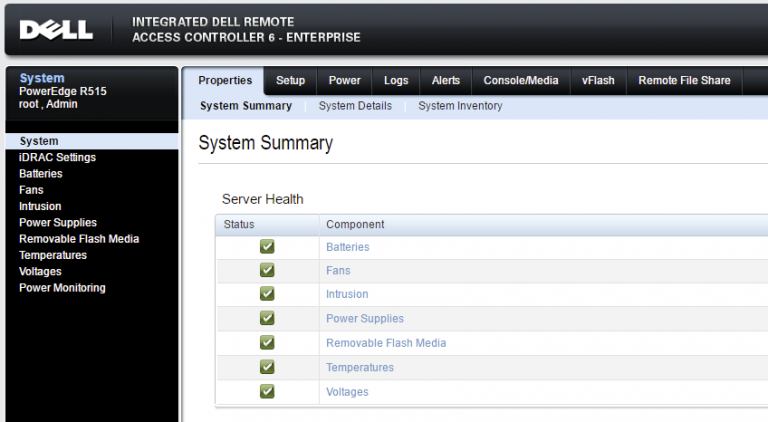The image size is (768, 422).
Task: Click the Component column header
Action: (355, 224)
